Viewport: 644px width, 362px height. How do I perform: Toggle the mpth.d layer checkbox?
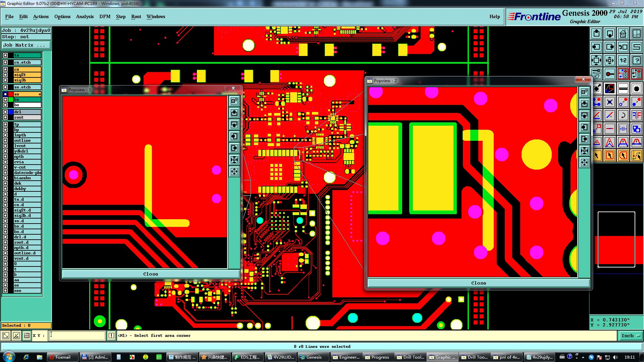coord(5,248)
